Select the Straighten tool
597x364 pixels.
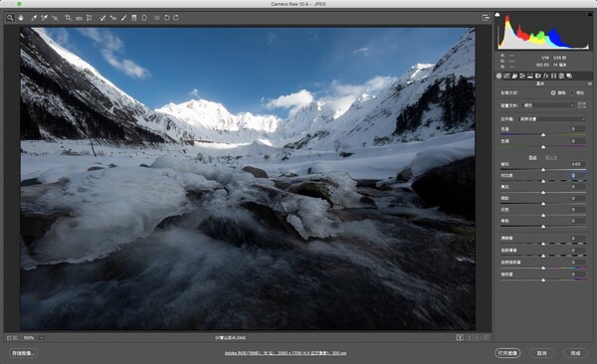click(x=79, y=18)
